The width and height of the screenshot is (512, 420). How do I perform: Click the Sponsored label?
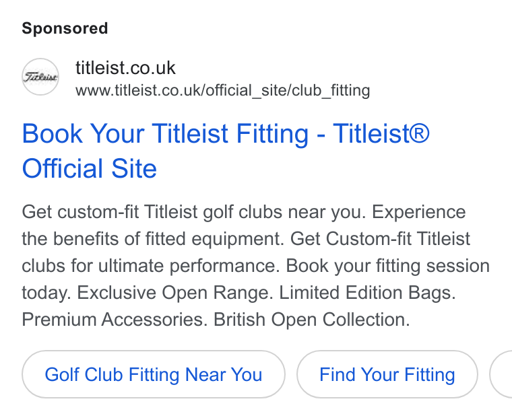tap(65, 28)
